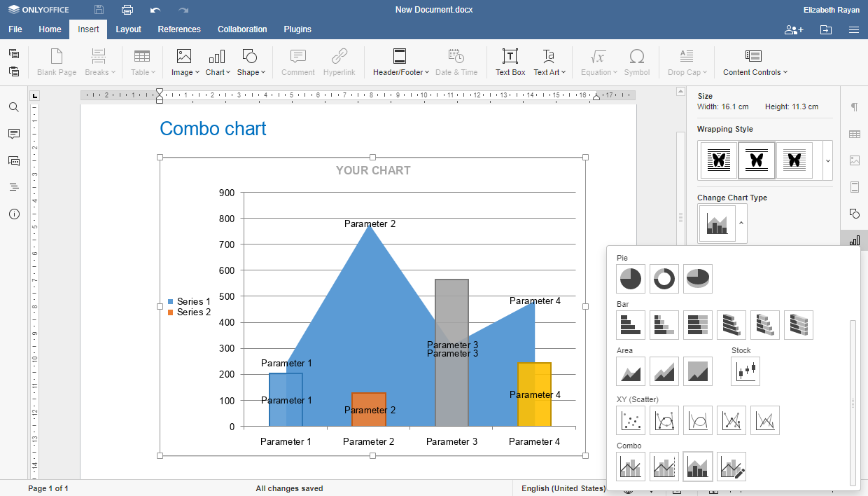Pick the scatter chart with dots only
Screen dimensions: 868x496
(631, 420)
